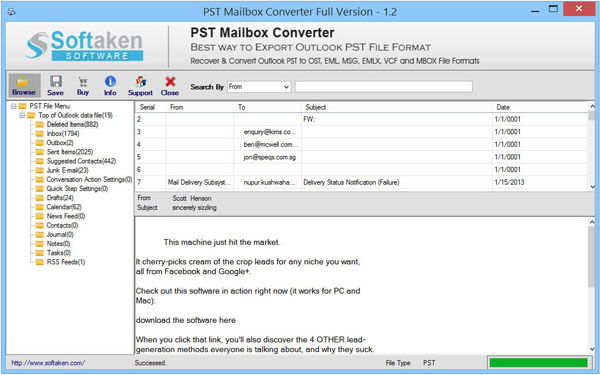Collapse the PST File Menu tree node

pos(13,106)
